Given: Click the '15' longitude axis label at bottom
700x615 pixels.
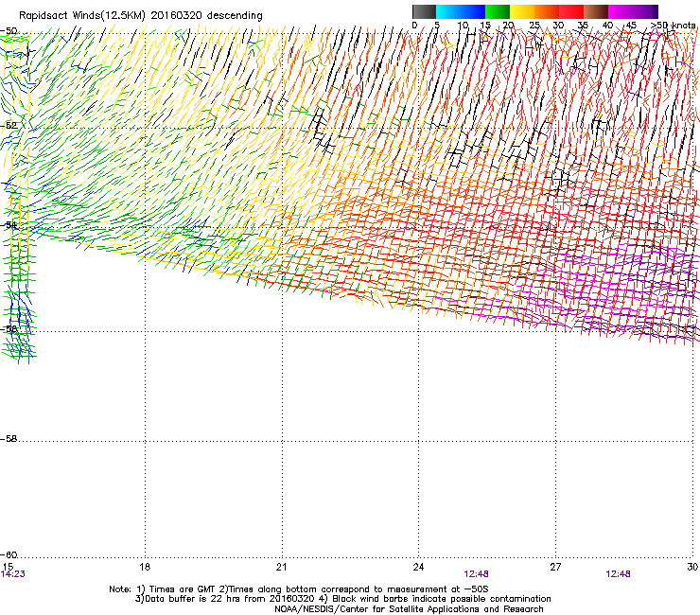Looking at the screenshot, I should click(8, 567).
